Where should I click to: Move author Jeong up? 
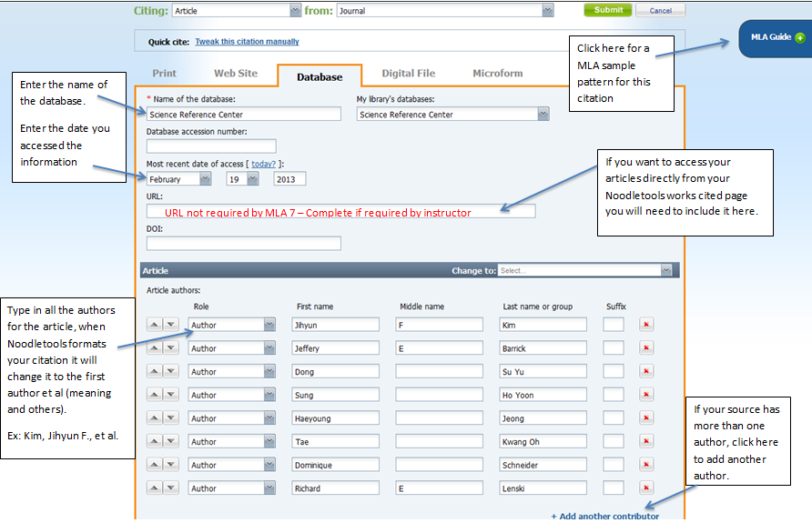(155, 418)
